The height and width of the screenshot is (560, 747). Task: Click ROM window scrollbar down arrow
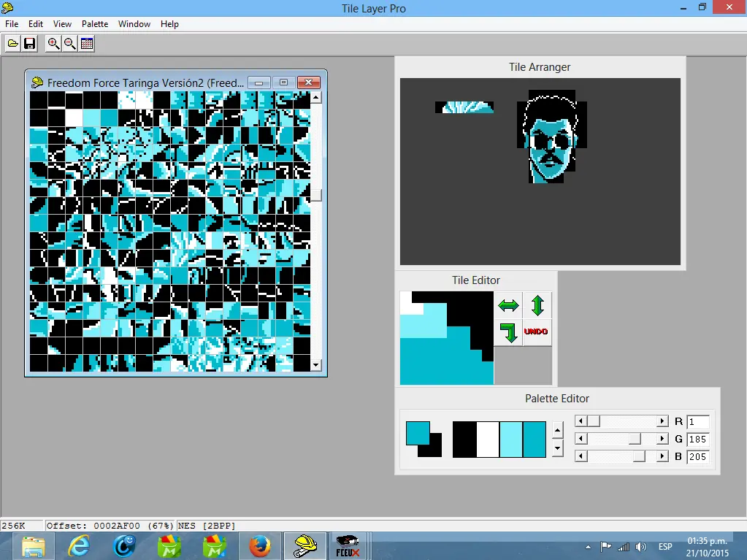[x=316, y=366]
